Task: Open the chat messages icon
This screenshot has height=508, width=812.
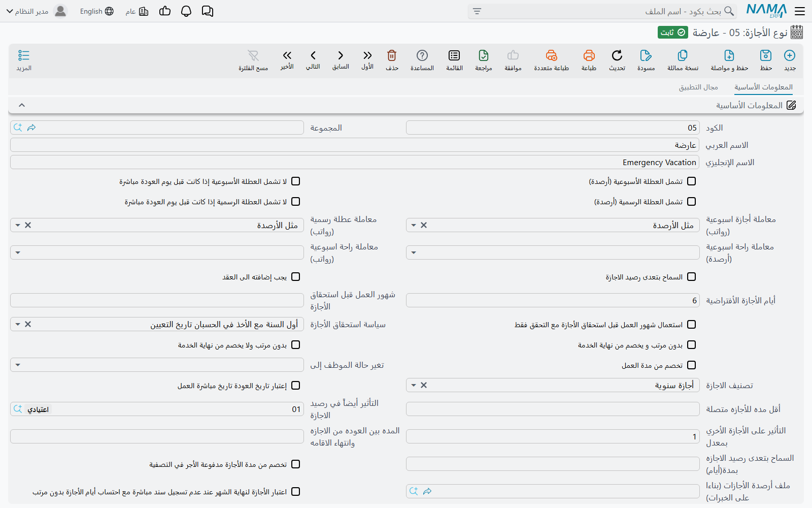Action: tap(208, 11)
